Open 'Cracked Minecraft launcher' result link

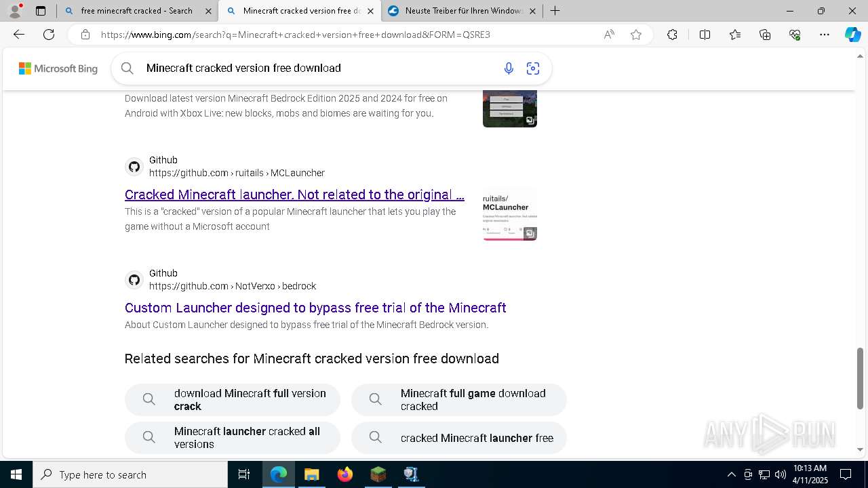pyautogui.click(x=294, y=195)
